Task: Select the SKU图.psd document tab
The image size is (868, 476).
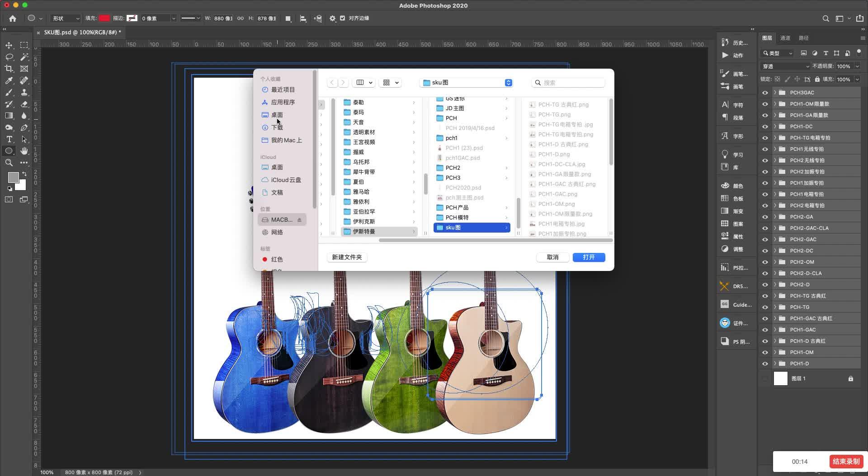Action: (82, 33)
